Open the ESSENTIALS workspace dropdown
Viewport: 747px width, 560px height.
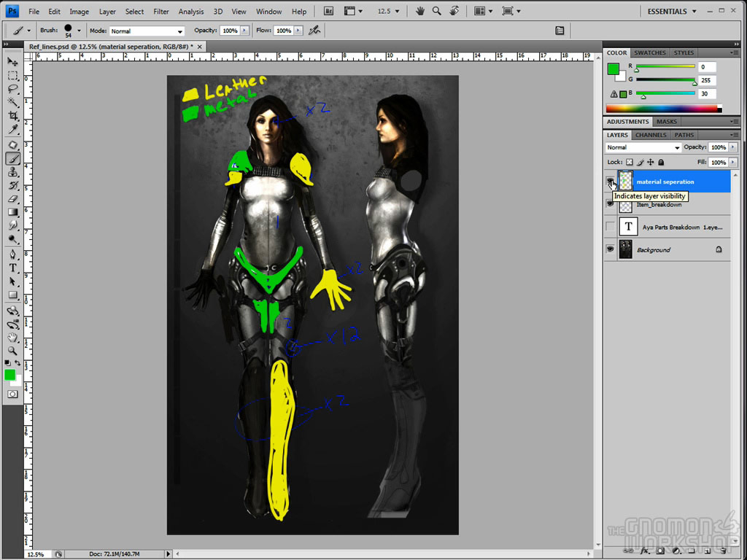click(672, 11)
